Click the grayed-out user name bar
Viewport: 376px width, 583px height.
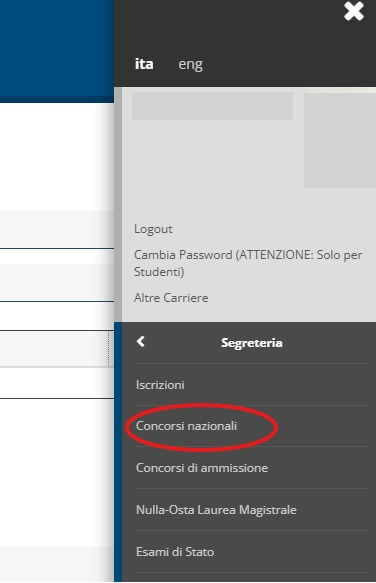coord(212,106)
